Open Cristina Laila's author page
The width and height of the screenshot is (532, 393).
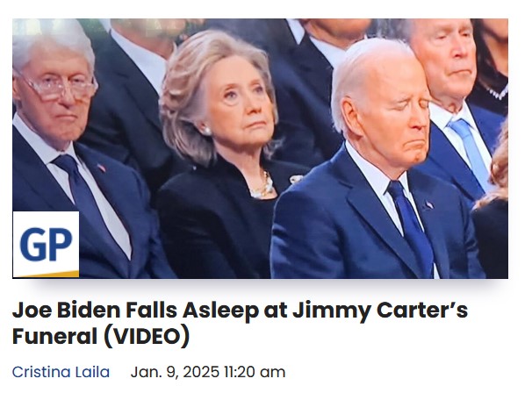tap(61, 372)
